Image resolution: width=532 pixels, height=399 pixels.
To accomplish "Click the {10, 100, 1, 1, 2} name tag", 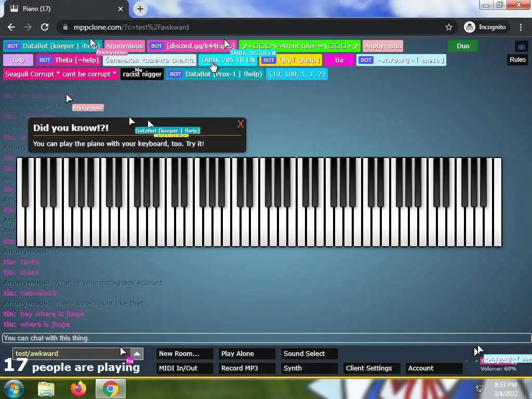I will pos(297,74).
